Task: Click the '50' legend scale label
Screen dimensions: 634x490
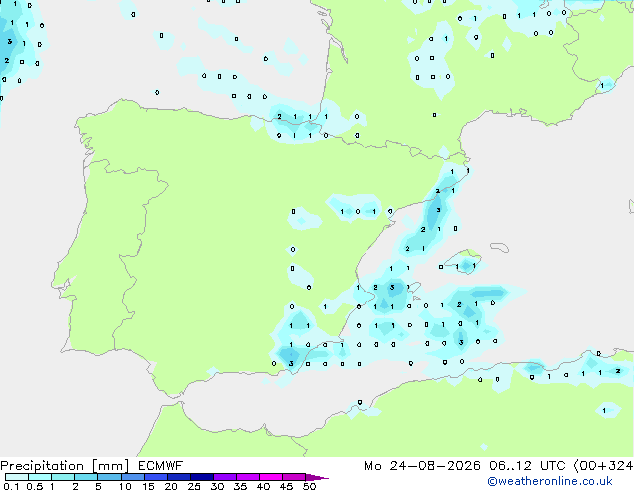Action: 310,486
